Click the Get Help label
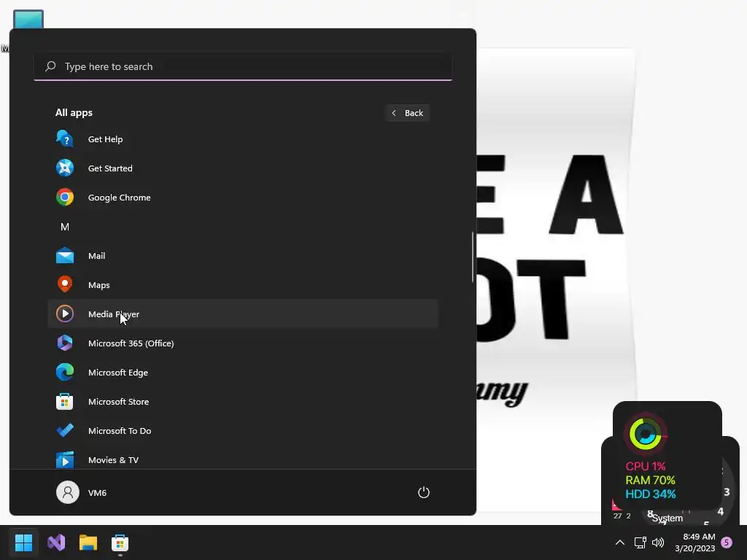This screenshot has width=747, height=560. (x=105, y=139)
